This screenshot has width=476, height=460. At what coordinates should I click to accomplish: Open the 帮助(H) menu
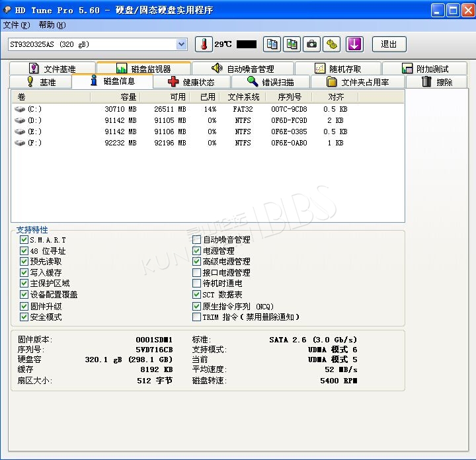tap(52, 25)
